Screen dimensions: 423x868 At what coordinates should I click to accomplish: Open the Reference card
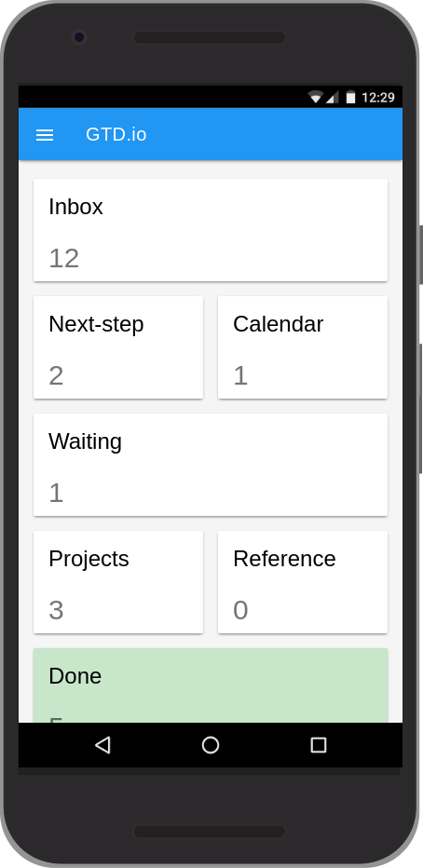[x=303, y=582]
